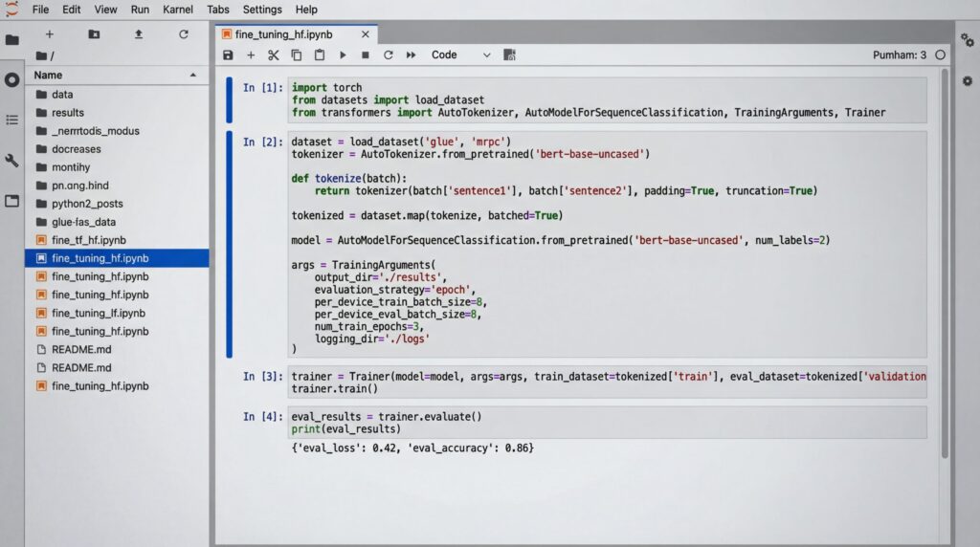Open the file browser sidebar panel

[11, 40]
